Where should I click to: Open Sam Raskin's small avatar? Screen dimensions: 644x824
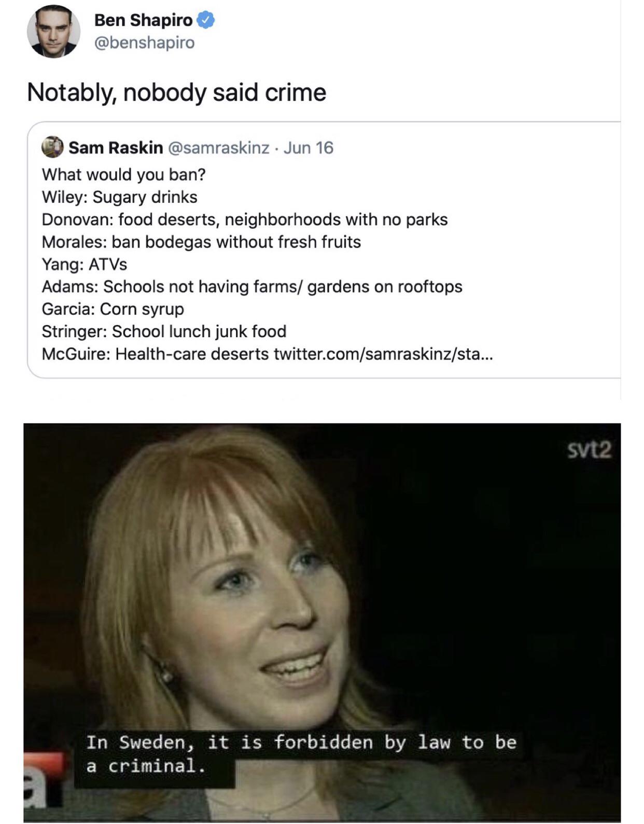click(52, 147)
